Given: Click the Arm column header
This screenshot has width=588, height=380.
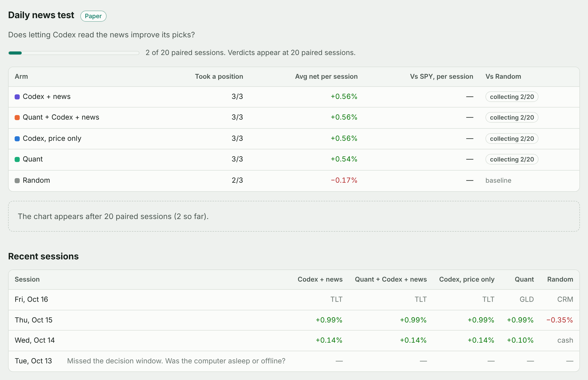Looking at the screenshot, I should (x=21, y=76).
